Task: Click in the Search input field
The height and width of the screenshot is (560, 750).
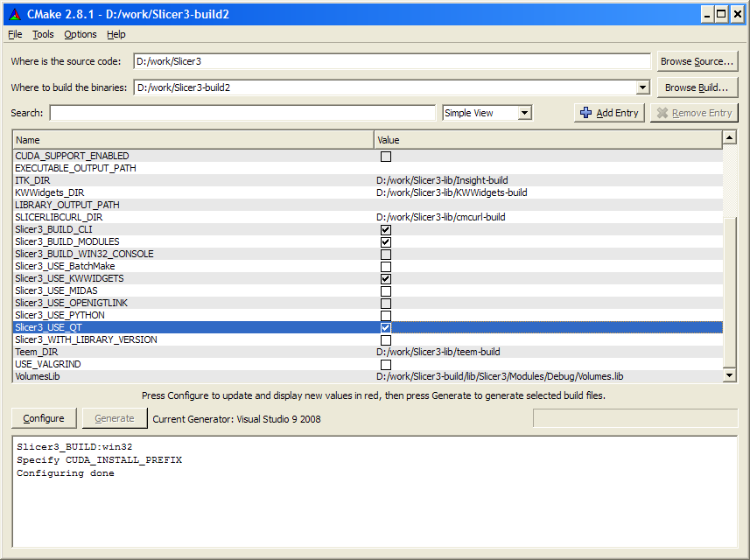Action: (x=242, y=113)
